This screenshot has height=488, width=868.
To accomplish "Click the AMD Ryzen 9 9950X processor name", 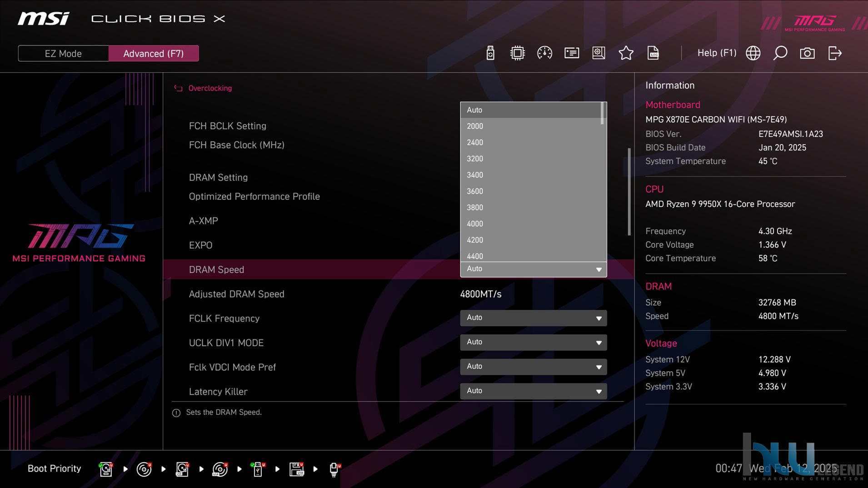I will (x=720, y=204).
